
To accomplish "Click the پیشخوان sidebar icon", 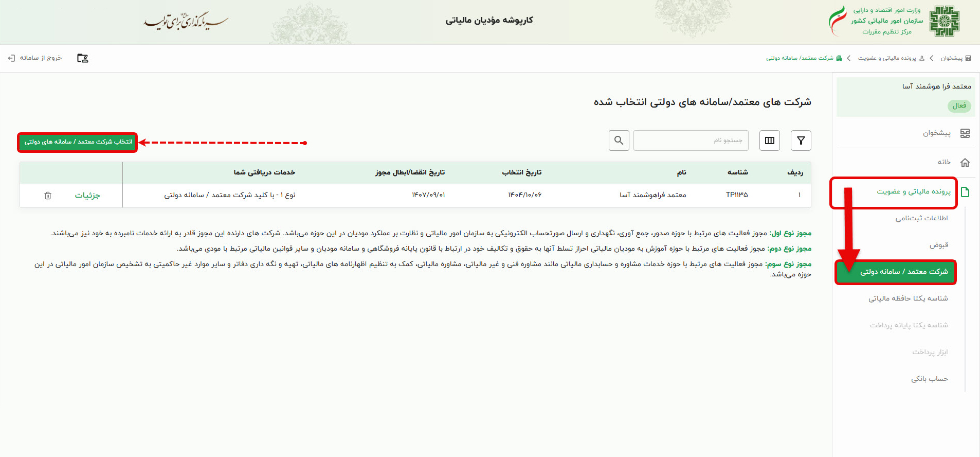I will [x=965, y=133].
